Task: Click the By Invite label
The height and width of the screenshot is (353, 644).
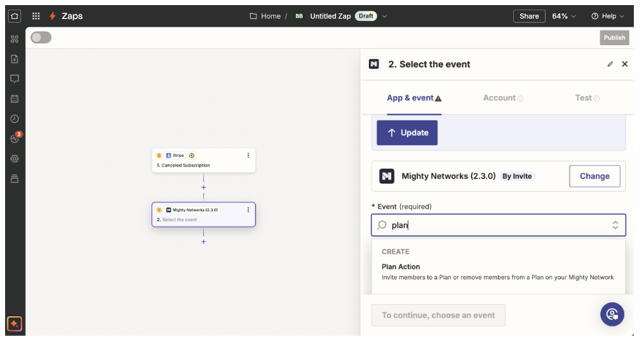Action: 517,176
